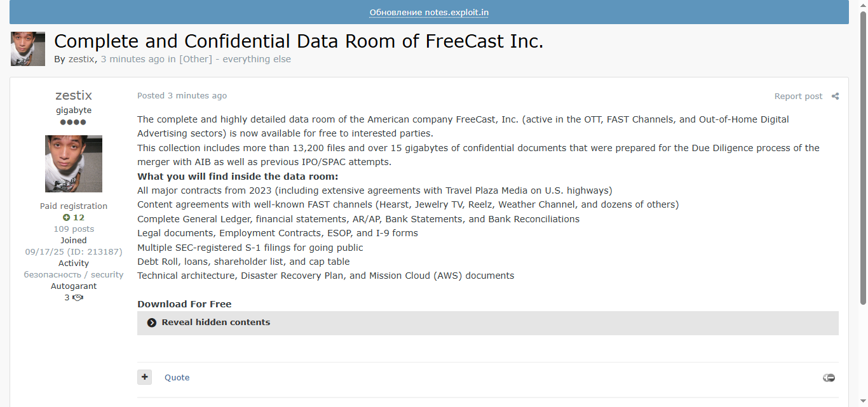Image resolution: width=868 pixels, height=407 pixels.
Task: Click the green reputation plus icon
Action: [66, 218]
